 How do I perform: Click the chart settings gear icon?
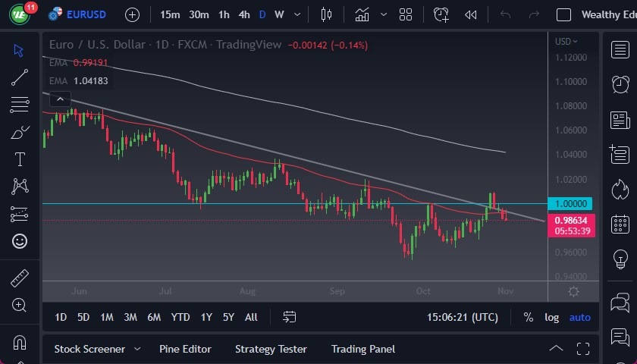point(573,292)
